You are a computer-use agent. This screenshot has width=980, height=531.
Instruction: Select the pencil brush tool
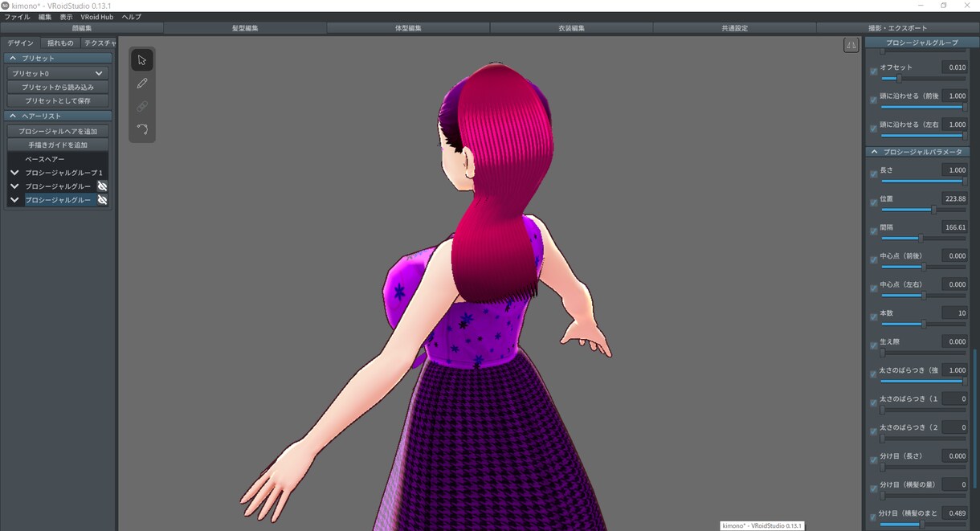(x=142, y=84)
